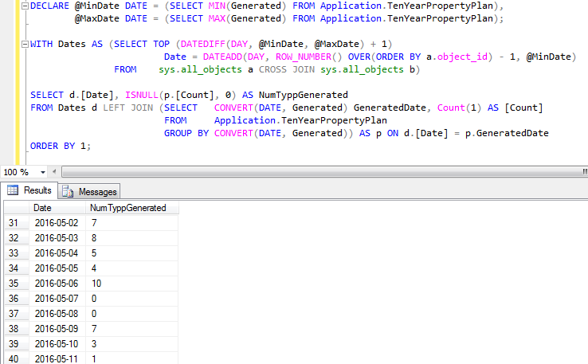The image size is (588, 364).
Task: Click the cell 2016-05-06
Action: pyautogui.click(x=57, y=284)
